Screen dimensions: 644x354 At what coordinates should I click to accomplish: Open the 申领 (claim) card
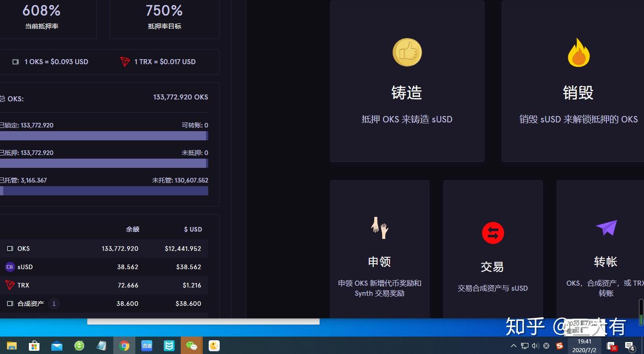coord(379,249)
